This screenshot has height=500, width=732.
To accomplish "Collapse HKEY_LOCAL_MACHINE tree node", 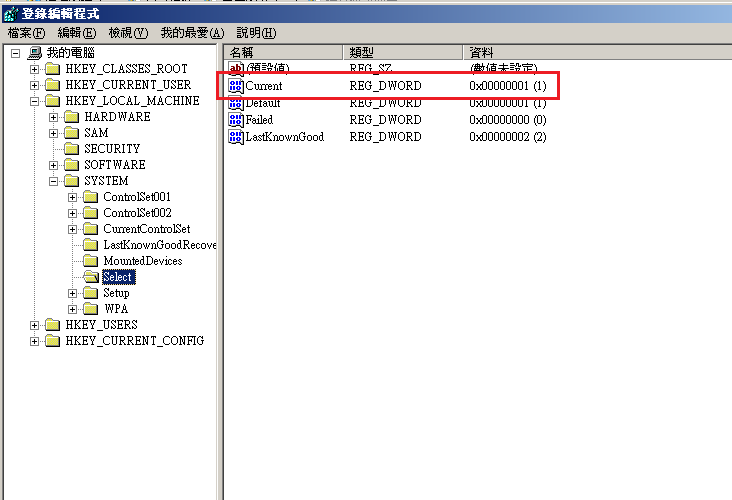I will tap(34, 101).
